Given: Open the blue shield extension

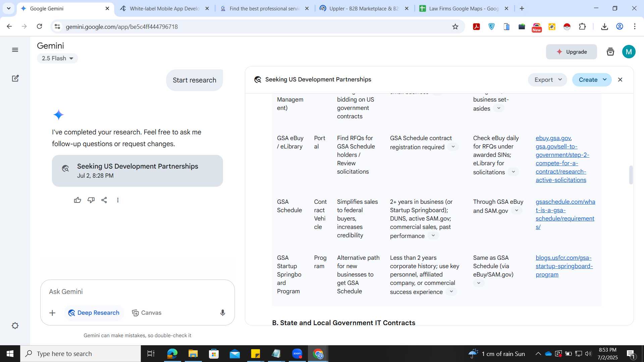Looking at the screenshot, I should pyautogui.click(x=491, y=26).
